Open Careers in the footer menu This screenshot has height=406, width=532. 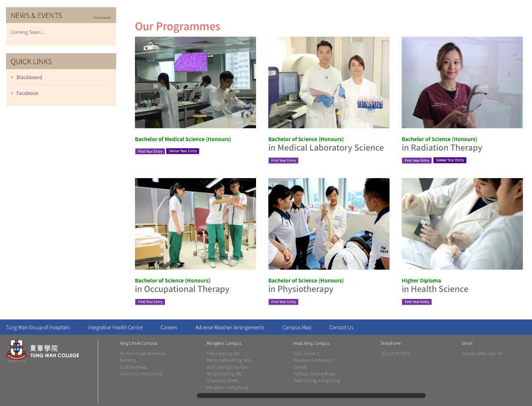click(169, 327)
